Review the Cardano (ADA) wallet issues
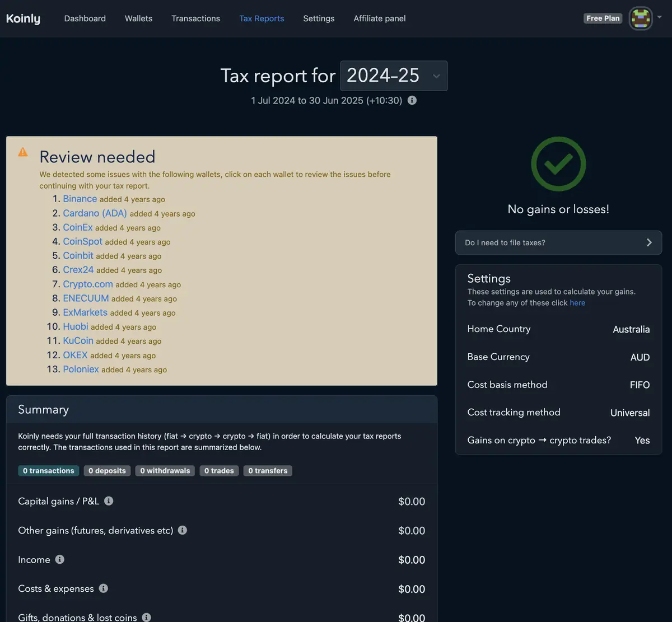The image size is (672, 622). tap(95, 213)
